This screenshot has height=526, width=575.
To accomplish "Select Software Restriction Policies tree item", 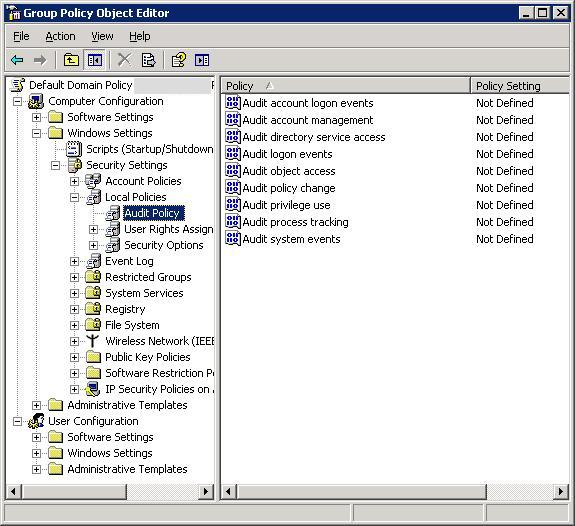I will [159, 373].
